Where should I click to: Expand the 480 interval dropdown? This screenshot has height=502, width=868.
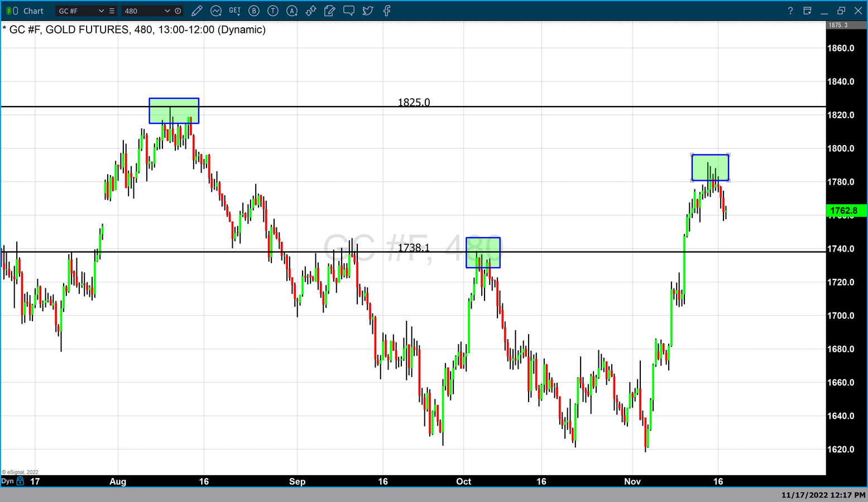coord(167,11)
